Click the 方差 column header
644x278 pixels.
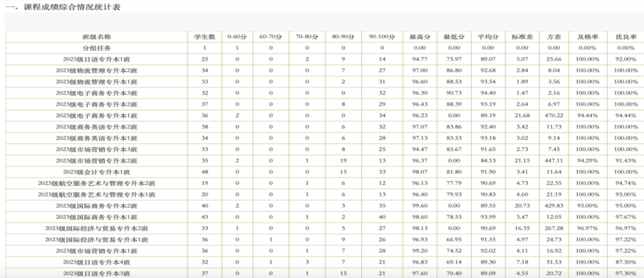tap(553, 37)
